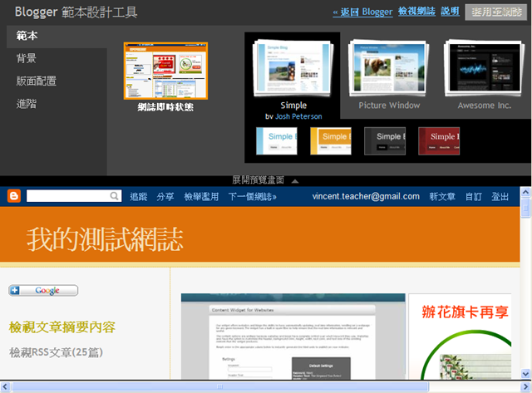Image resolution: width=532 pixels, height=393 pixels.
Task: Select the Simple template thumbnail
Action: pyautogui.click(x=292, y=68)
